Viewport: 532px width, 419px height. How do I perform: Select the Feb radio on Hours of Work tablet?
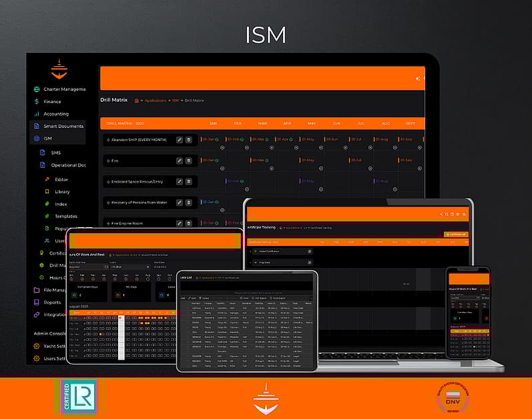coord(82,279)
